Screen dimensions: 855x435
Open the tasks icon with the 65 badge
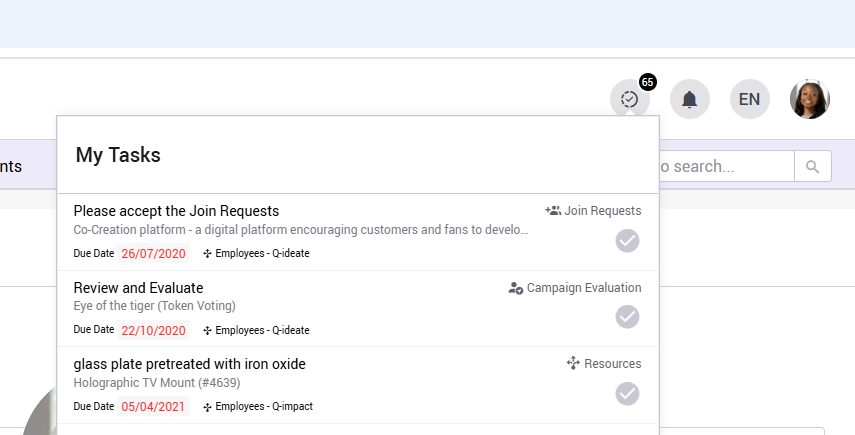pos(629,99)
